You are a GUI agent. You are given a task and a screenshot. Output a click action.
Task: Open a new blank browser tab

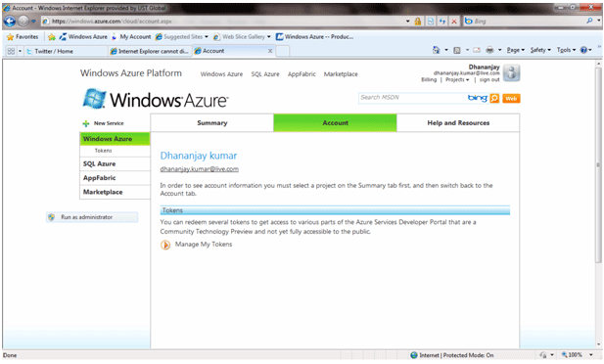tap(283, 51)
